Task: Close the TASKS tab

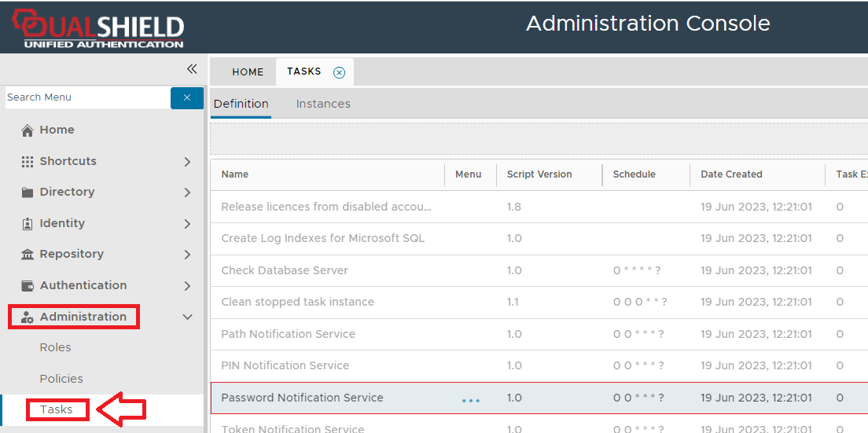Action: (x=339, y=72)
